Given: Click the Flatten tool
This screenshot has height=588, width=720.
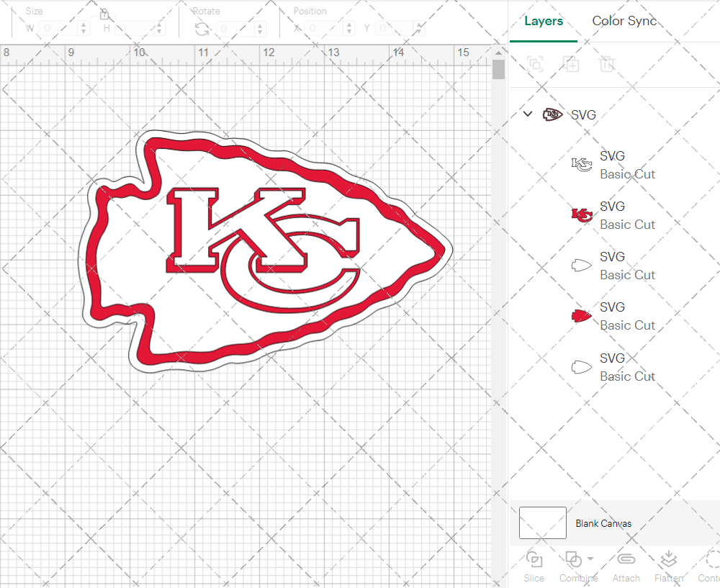Looking at the screenshot, I should [668, 566].
